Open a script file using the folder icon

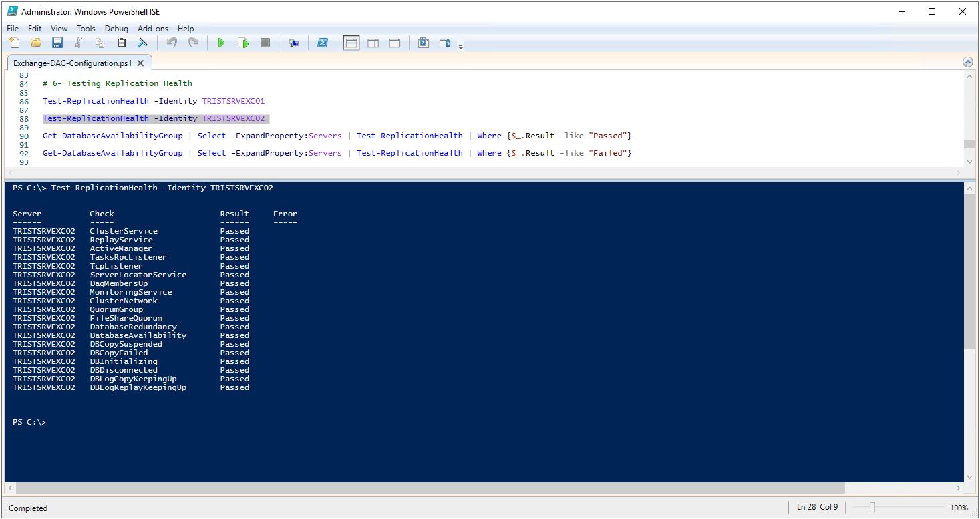(x=36, y=43)
